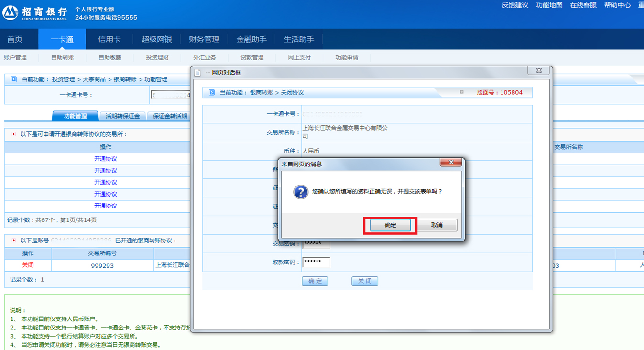
Task: Select 信用卡 in the main navigation
Action: point(109,39)
